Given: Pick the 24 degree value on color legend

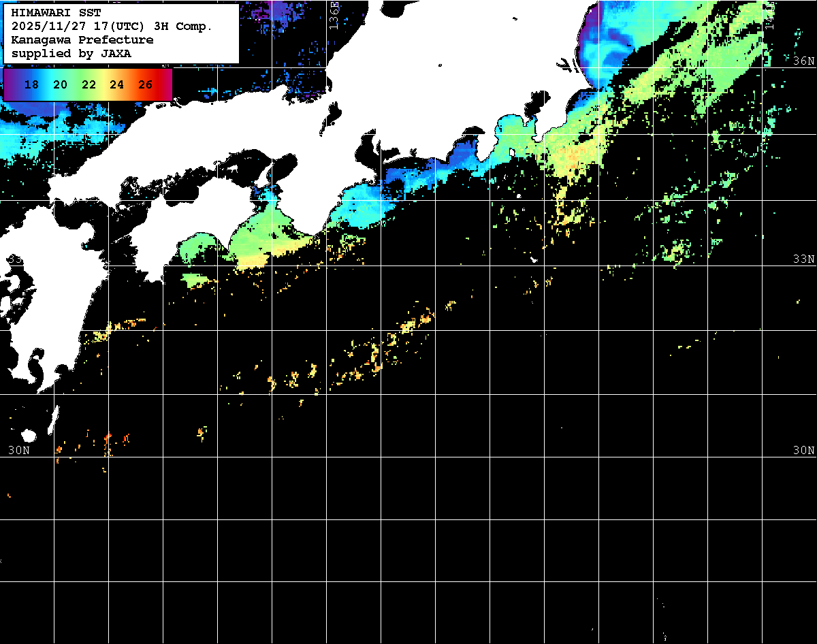Looking at the screenshot, I should (116, 85).
